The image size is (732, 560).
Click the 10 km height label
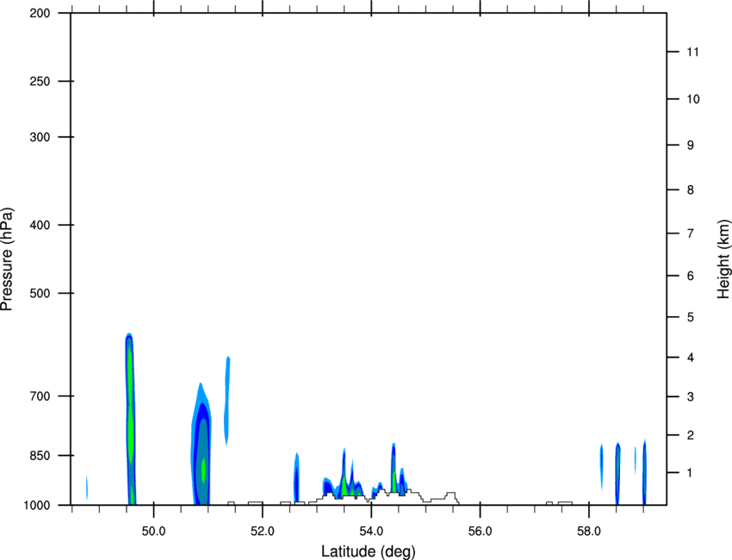[692, 99]
